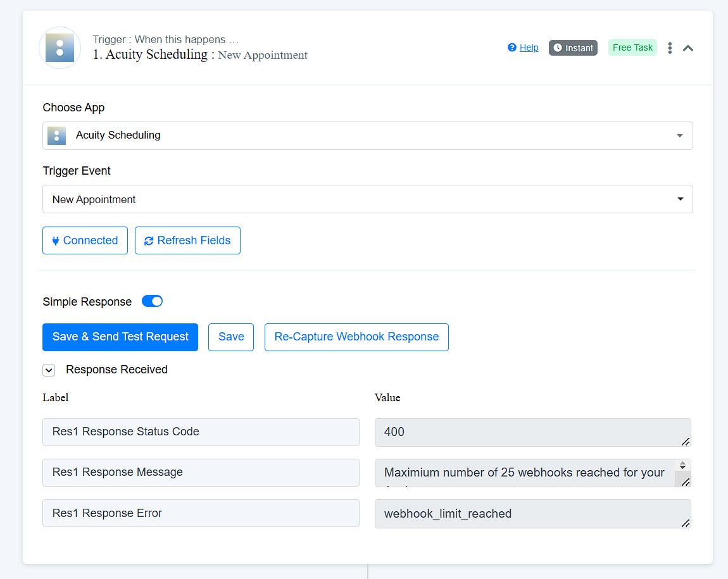Click the Connected button

[x=85, y=240]
